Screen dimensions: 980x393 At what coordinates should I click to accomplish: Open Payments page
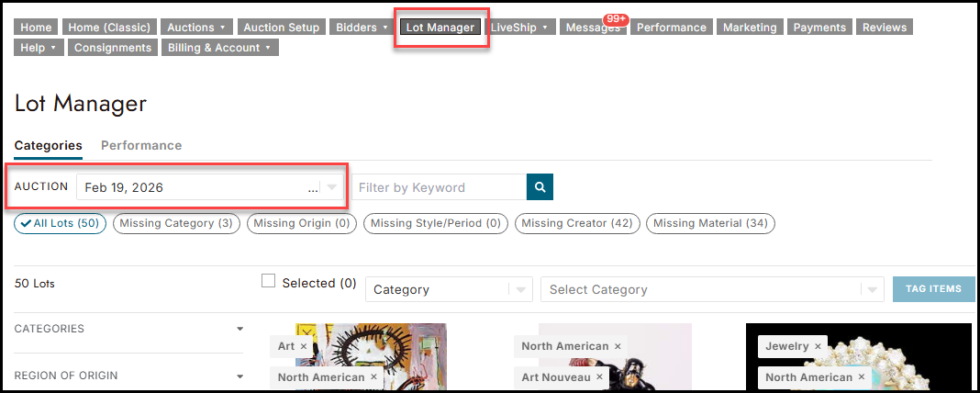tap(819, 28)
